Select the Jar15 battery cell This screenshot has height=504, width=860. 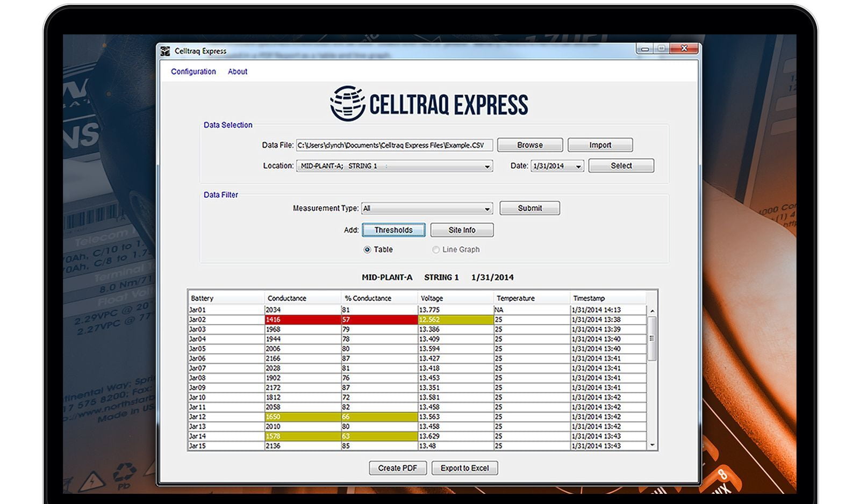[x=226, y=445]
